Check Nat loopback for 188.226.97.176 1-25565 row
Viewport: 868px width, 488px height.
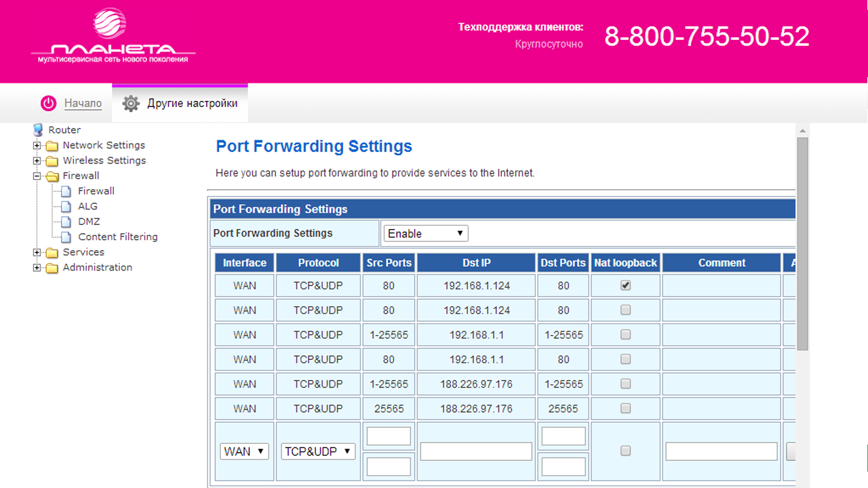(625, 384)
